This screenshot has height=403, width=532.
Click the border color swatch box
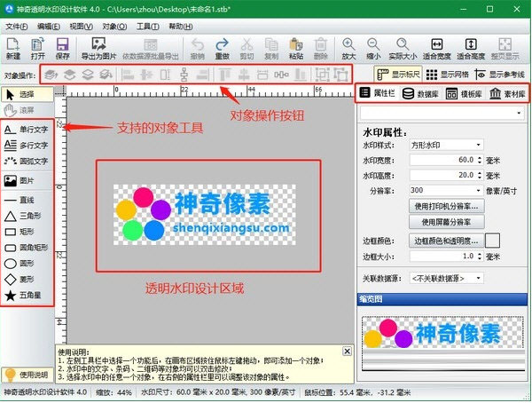coord(492,241)
